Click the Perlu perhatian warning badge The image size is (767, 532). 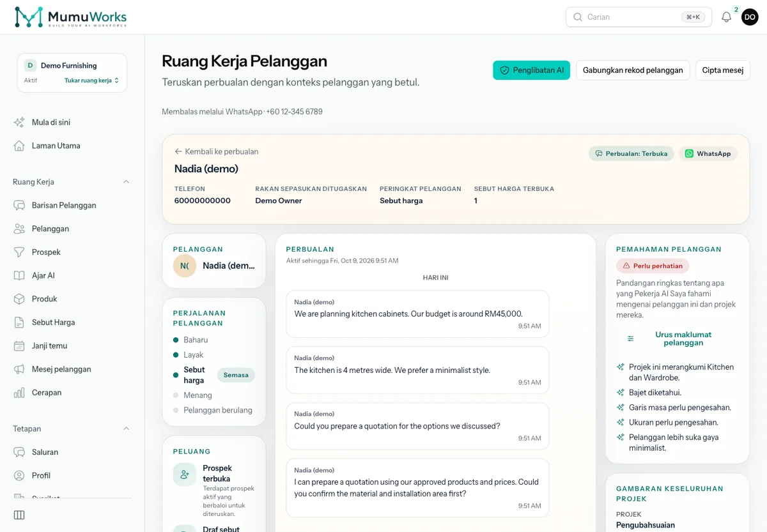pyautogui.click(x=653, y=266)
